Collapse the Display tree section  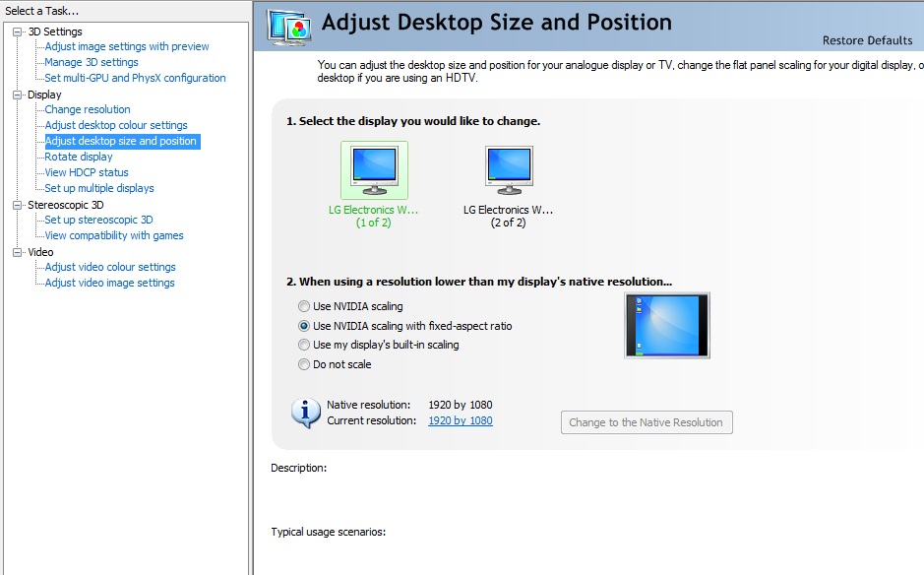coord(17,95)
